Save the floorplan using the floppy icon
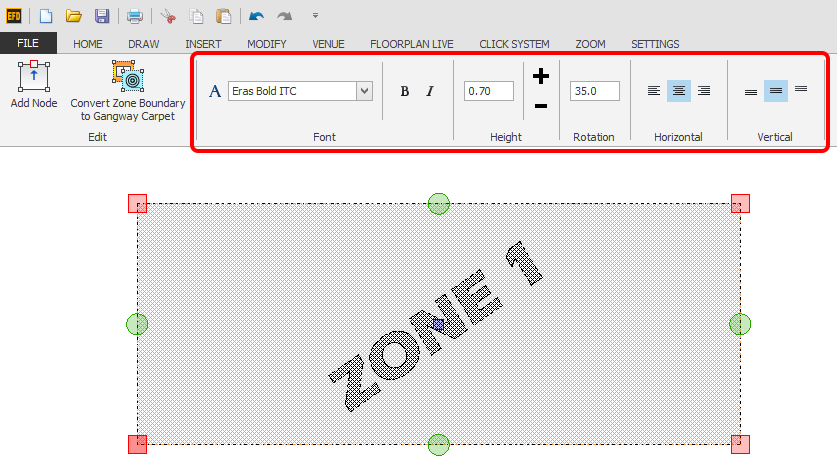This screenshot has width=837, height=465. coord(102,16)
